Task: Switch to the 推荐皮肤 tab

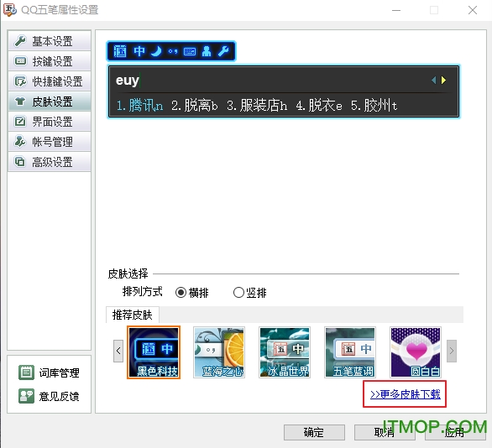Action: (133, 315)
